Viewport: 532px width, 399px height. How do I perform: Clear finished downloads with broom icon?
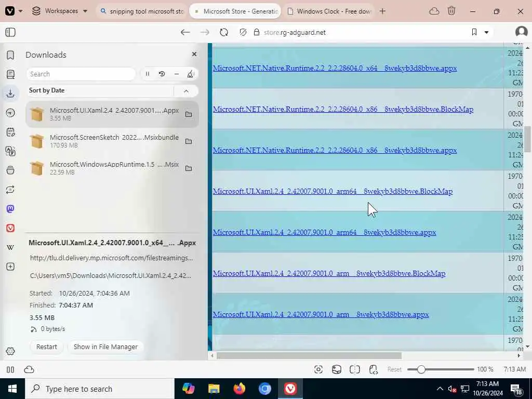pyautogui.click(x=191, y=74)
